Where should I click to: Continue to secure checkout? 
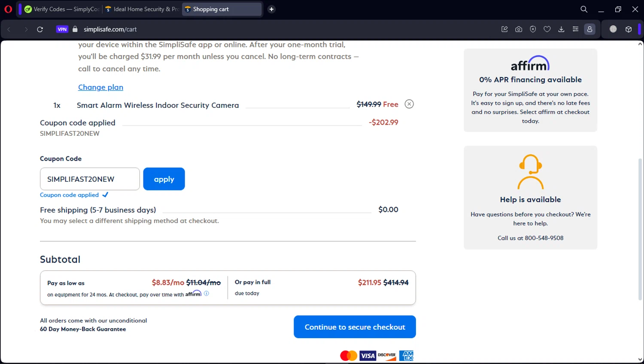[355, 327]
